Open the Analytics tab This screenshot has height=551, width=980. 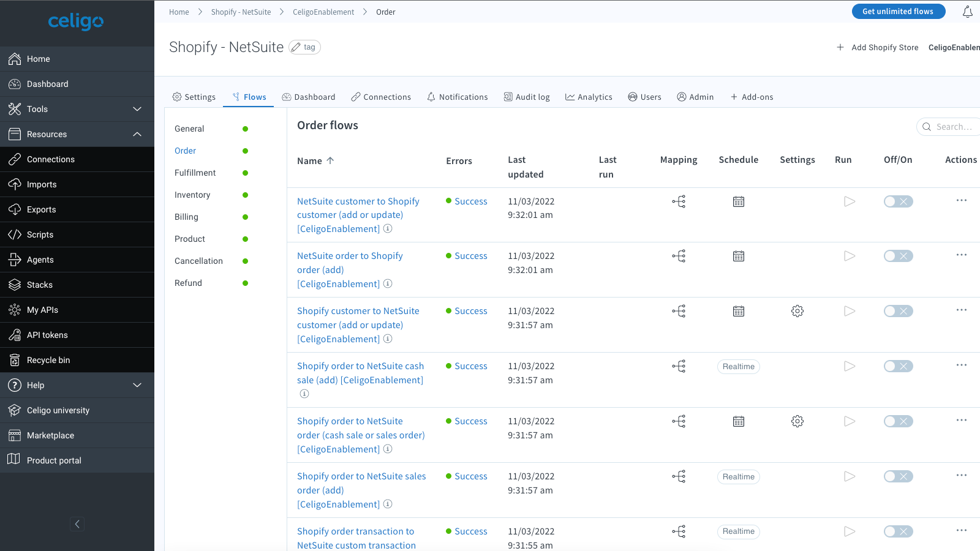pos(589,97)
